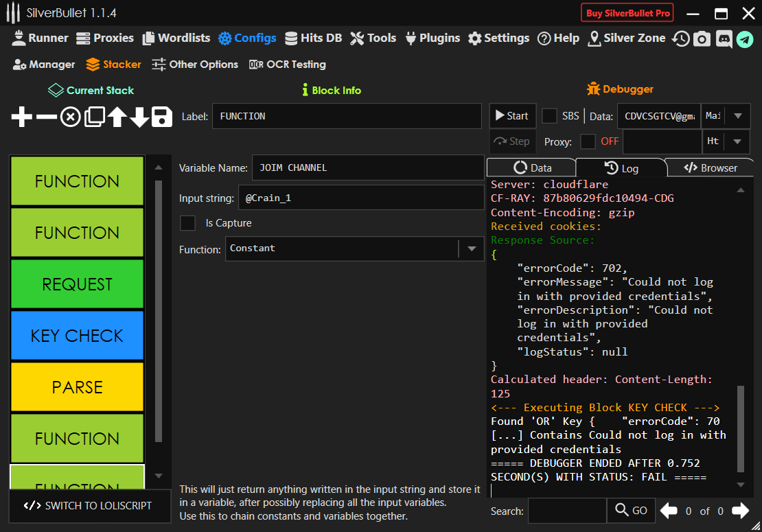Move the block up with the up arrow
The image size is (762, 532).
tap(117, 117)
